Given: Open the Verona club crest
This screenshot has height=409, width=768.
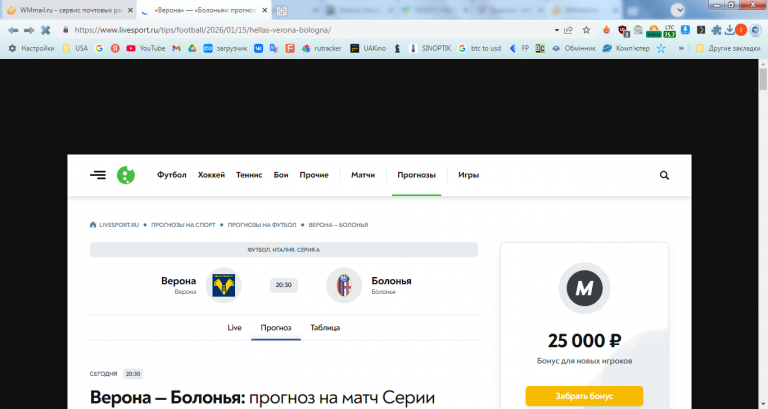Looking at the screenshot, I should [x=224, y=285].
